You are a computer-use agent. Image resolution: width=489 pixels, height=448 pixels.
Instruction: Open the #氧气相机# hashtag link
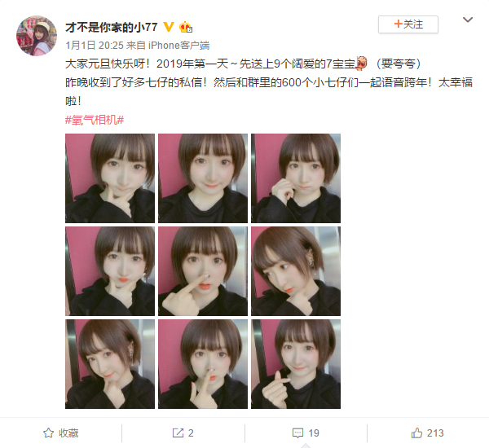click(95, 120)
